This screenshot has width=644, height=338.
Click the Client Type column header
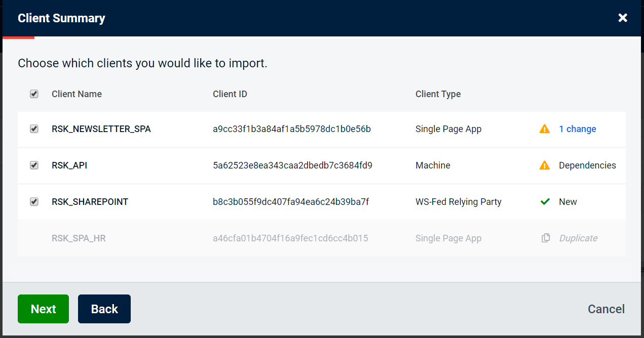point(438,94)
